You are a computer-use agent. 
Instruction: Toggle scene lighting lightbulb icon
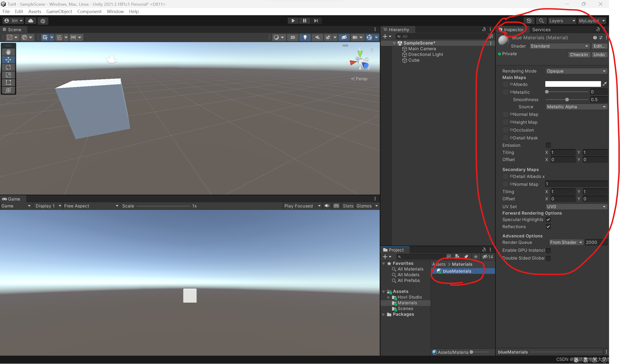click(305, 37)
